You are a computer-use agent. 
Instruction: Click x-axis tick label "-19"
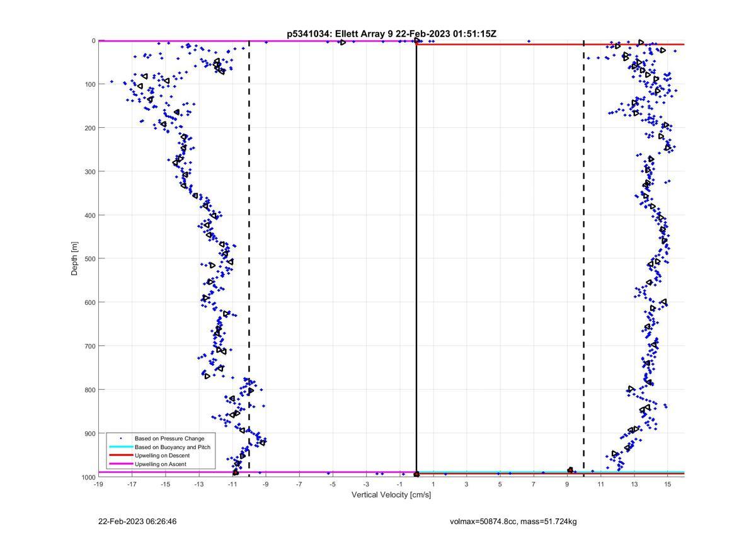click(x=98, y=484)
